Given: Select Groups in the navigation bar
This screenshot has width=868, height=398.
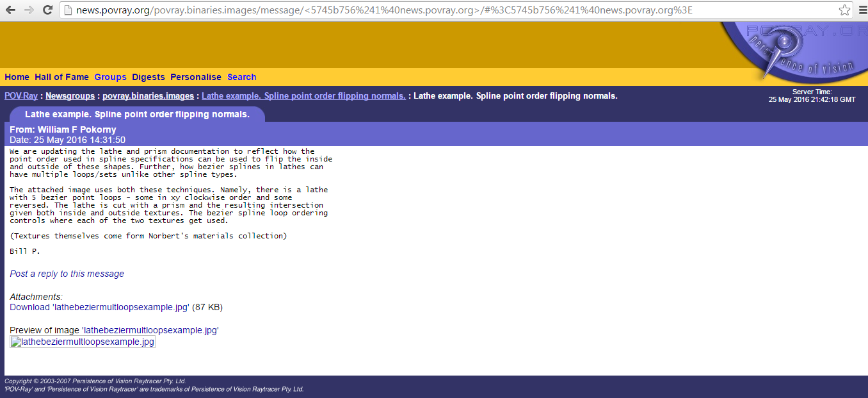Looking at the screenshot, I should tap(110, 77).
